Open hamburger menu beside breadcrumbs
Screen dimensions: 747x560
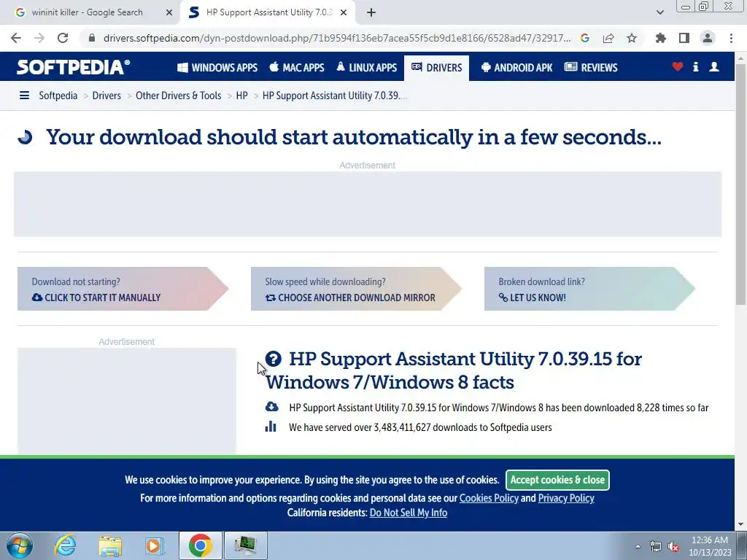click(24, 96)
